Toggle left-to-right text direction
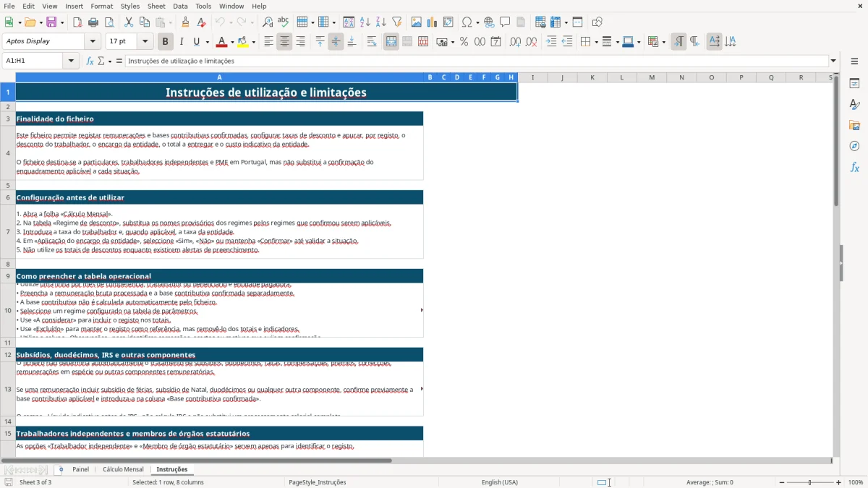The image size is (868, 488). click(x=678, y=42)
